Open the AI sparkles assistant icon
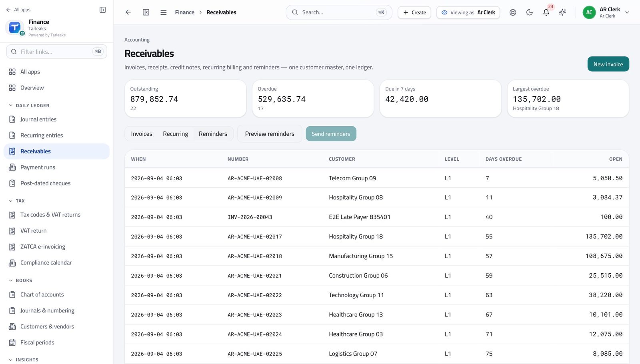640x364 pixels. [562, 12]
